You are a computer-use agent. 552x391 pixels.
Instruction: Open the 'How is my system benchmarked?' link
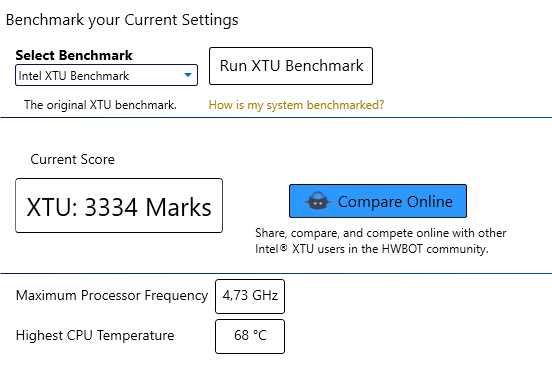(x=296, y=105)
